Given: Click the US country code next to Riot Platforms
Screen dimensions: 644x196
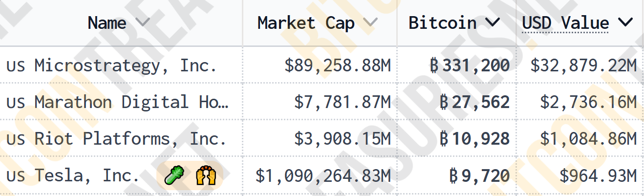Looking at the screenshot, I should 16,139.
